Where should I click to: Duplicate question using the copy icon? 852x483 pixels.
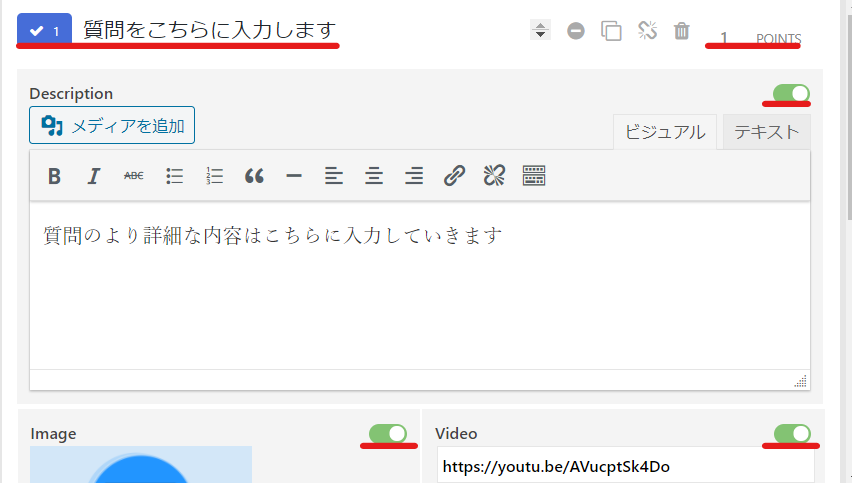[611, 31]
